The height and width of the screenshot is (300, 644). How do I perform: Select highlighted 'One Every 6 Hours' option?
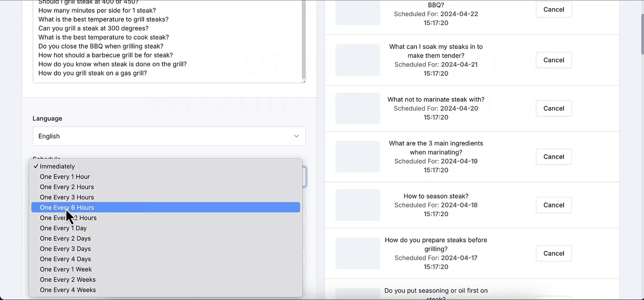(165, 207)
